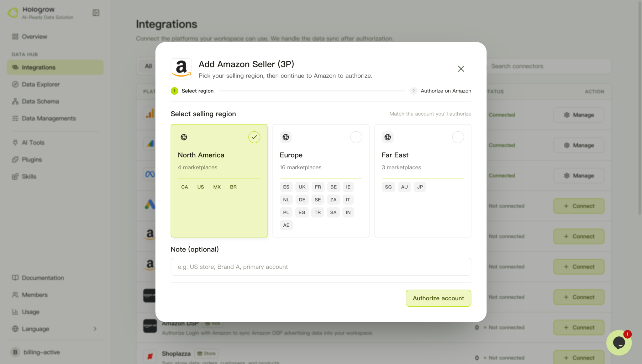Open Data Managements in the sidebar
Image resolution: width=642 pixels, height=364 pixels.
pos(55,118)
